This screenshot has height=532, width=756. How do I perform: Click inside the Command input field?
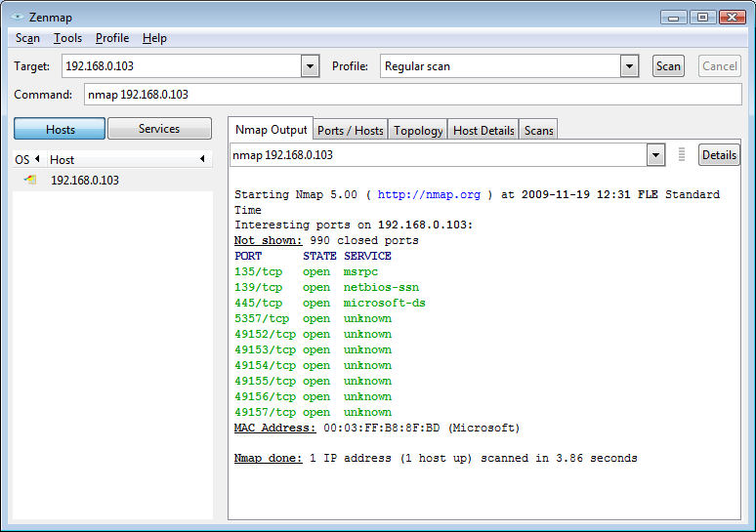(413, 95)
